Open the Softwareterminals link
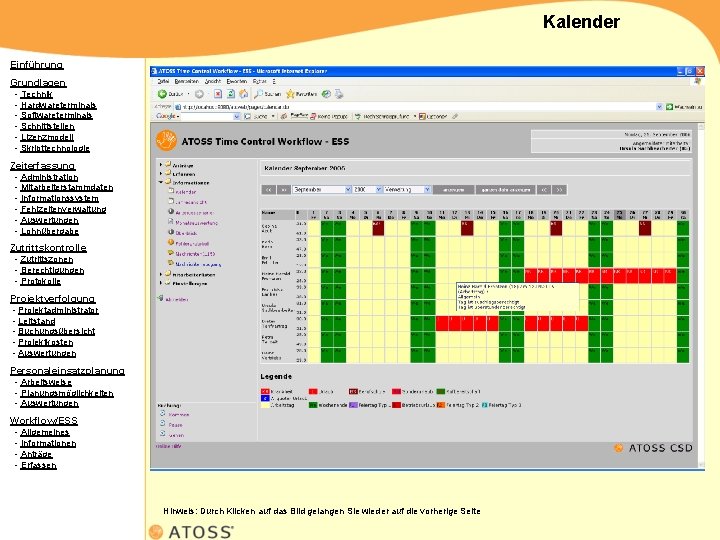Image resolution: width=720 pixels, height=540 pixels. click(56, 115)
